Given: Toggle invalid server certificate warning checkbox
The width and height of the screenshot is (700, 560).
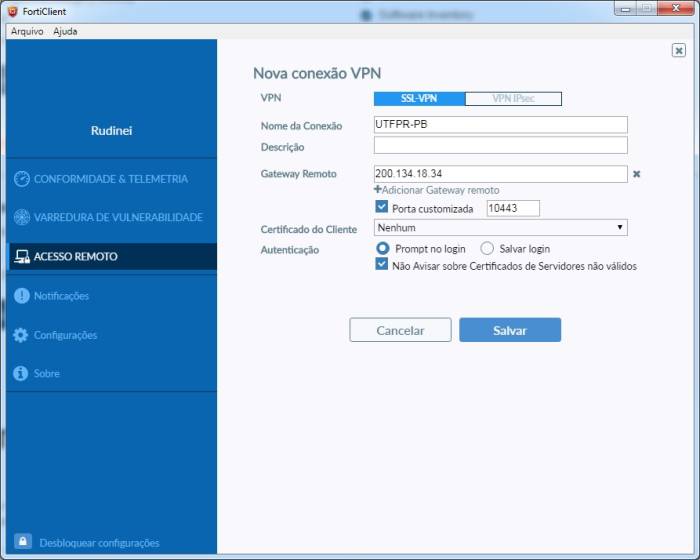Looking at the screenshot, I should click(381, 264).
